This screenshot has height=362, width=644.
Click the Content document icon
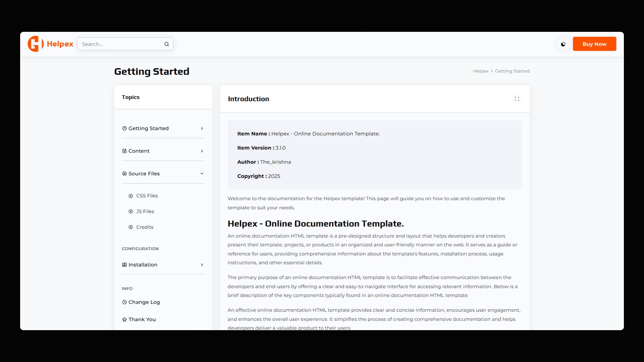tap(124, 151)
